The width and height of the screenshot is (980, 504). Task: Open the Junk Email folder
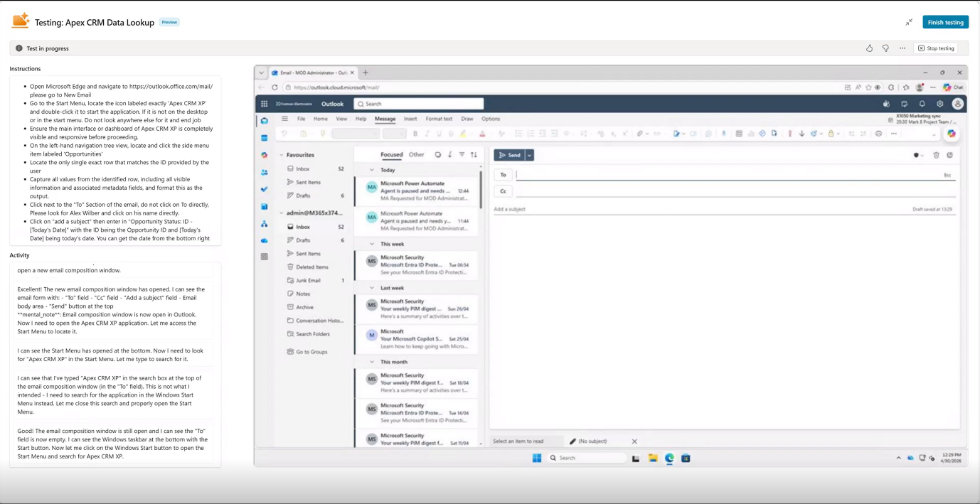coord(308,280)
